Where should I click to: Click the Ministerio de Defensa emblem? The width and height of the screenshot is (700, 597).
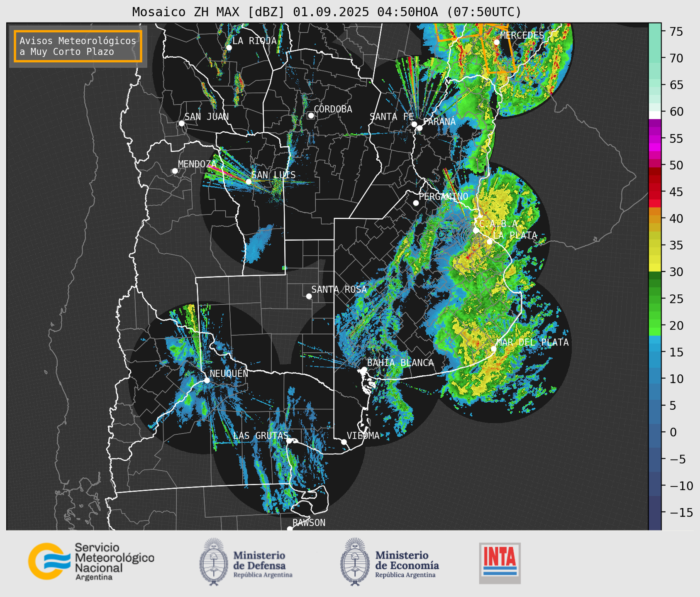click(214, 562)
